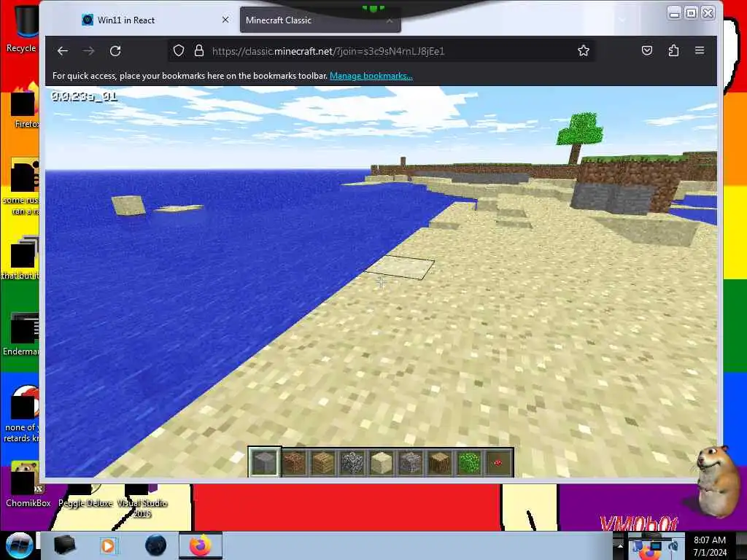
Task: Open the Windows Start orb
Action: pos(19,545)
